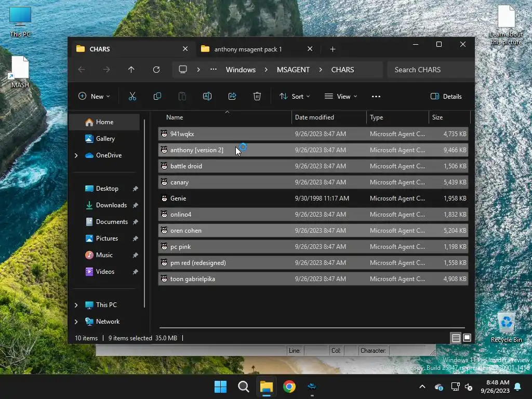Click the PC monitor icon in address bar
The image size is (532, 399).
pos(183,70)
